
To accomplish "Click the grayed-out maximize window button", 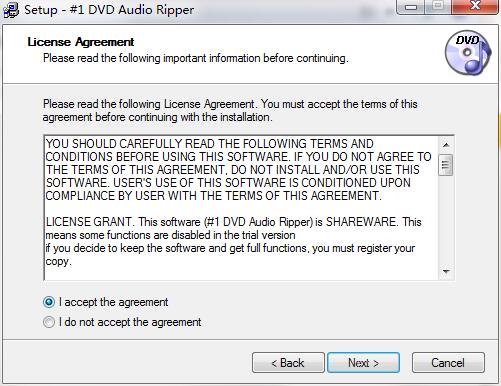I will 438,7.
